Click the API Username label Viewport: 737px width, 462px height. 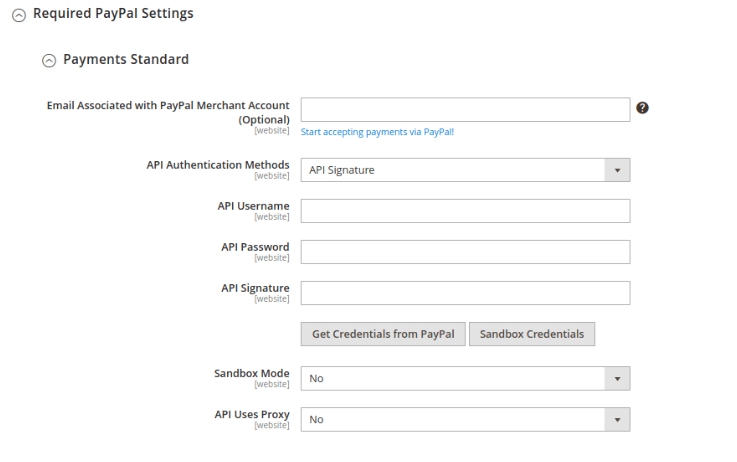coord(253,206)
